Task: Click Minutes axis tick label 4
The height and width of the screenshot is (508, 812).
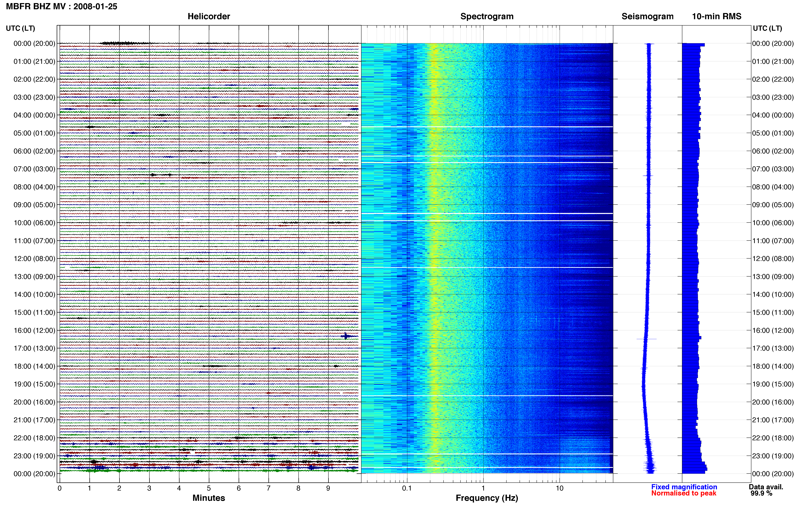Action: (179, 488)
